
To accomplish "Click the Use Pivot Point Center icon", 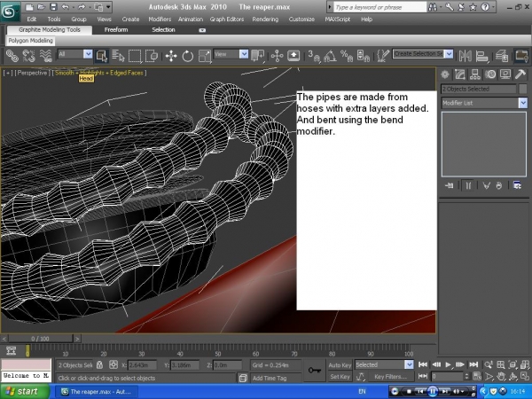I will pyautogui.click(x=258, y=56).
